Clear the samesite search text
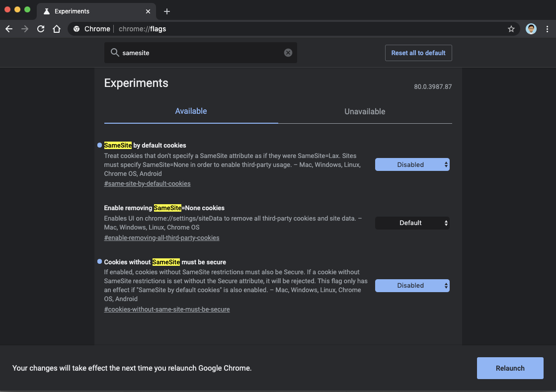Screen dimensions: 556x392 pyautogui.click(x=288, y=53)
